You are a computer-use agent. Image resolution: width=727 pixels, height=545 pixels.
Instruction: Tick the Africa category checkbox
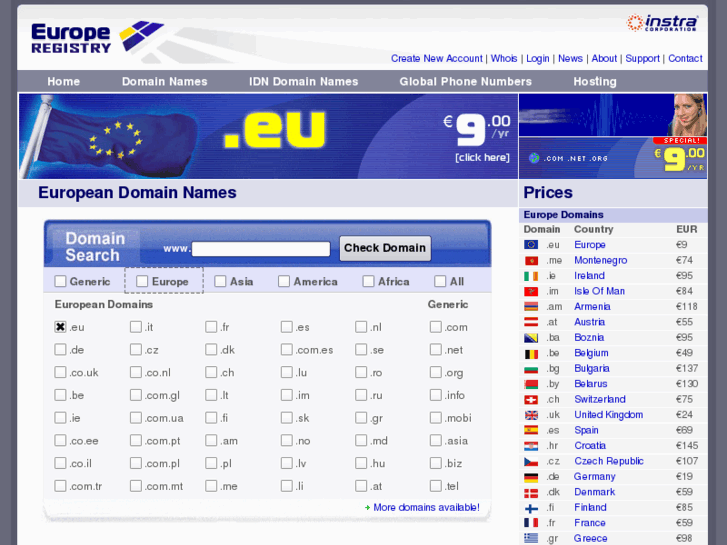tap(368, 282)
